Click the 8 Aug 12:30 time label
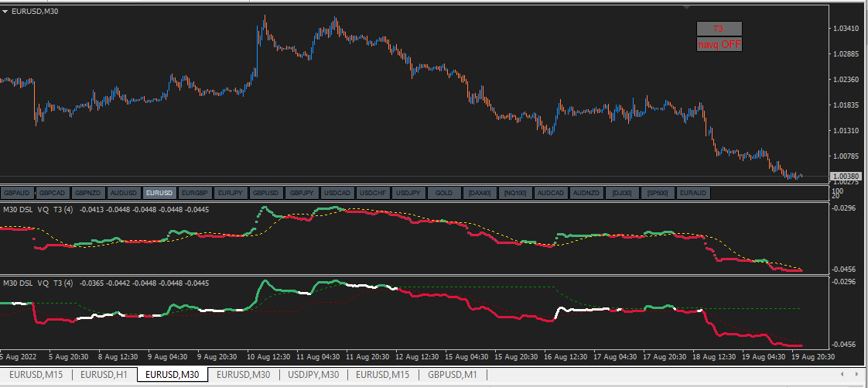Image resolution: width=868 pixels, height=388 pixels. pyautogui.click(x=119, y=355)
